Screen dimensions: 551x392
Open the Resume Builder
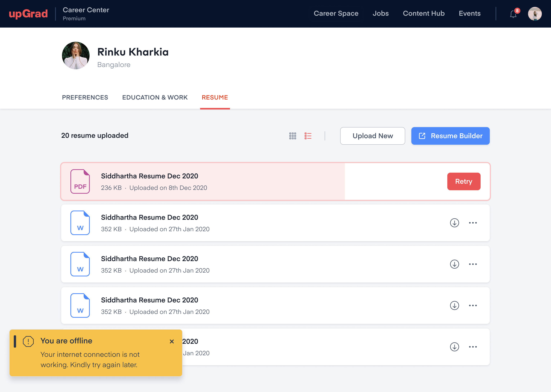click(450, 136)
